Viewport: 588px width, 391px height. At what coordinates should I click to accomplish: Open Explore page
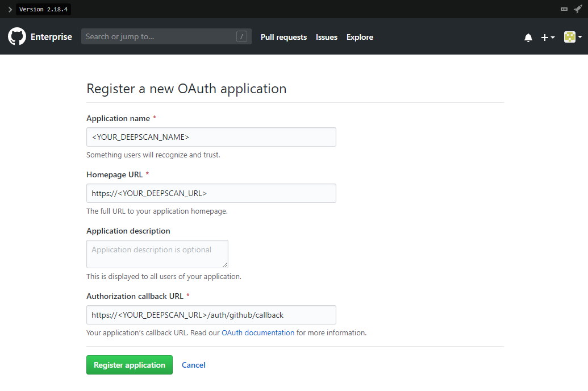[360, 37]
